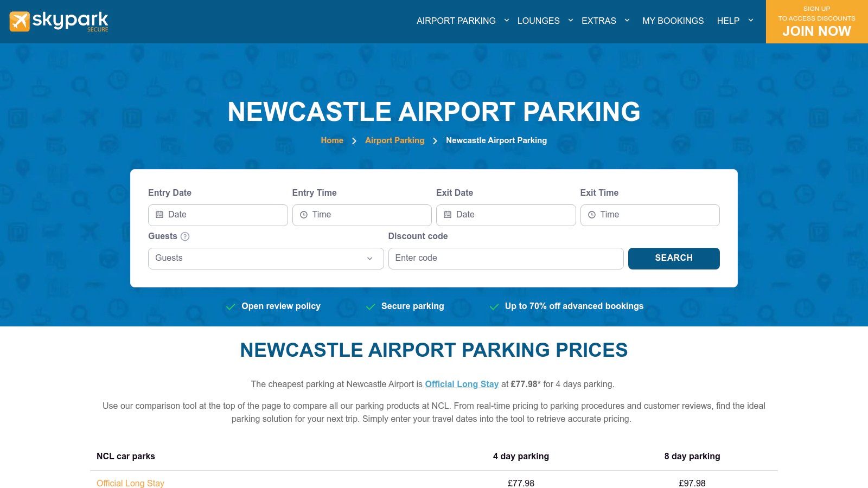The height and width of the screenshot is (488, 868).
Task: Select MY BOOKINGS in the navigation
Action: pyautogui.click(x=673, y=21)
